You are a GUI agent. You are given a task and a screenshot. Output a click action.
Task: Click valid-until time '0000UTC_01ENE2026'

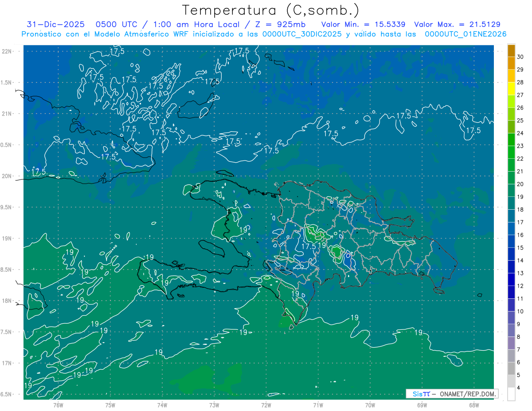(465, 34)
